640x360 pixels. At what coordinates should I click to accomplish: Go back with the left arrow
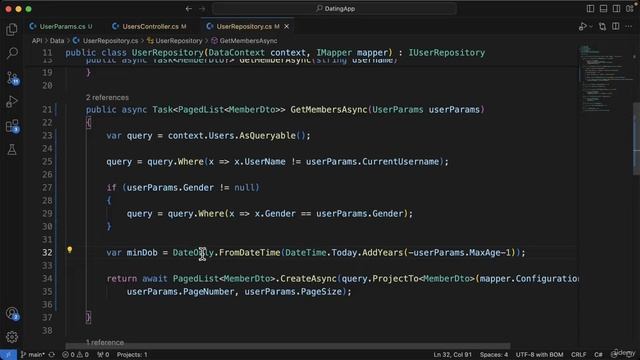[x=189, y=9]
